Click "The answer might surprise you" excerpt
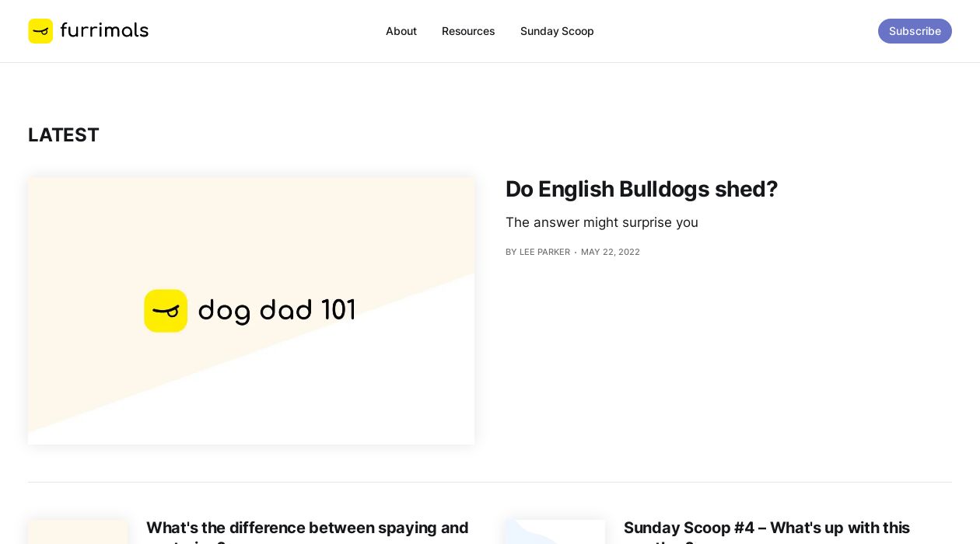The image size is (980, 544). (x=602, y=222)
